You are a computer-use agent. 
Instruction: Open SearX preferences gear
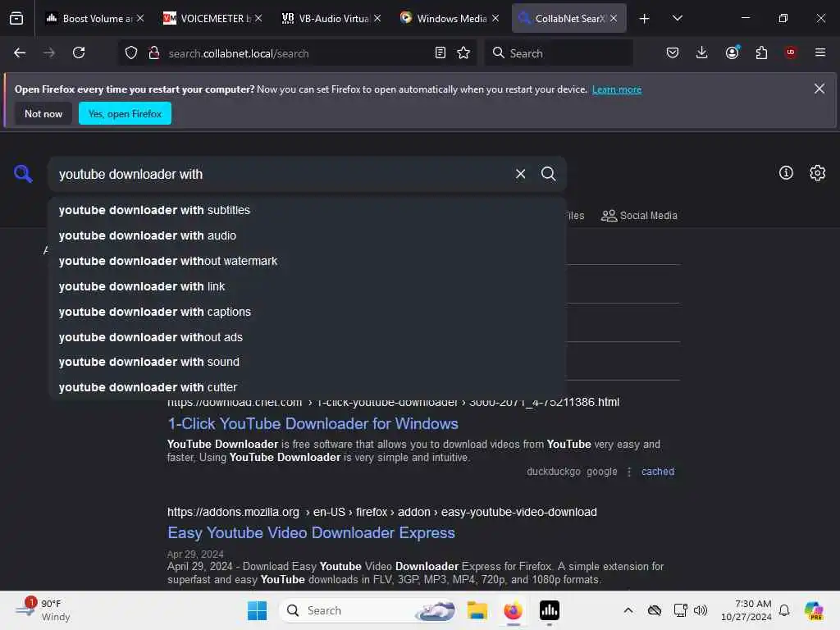point(818,172)
